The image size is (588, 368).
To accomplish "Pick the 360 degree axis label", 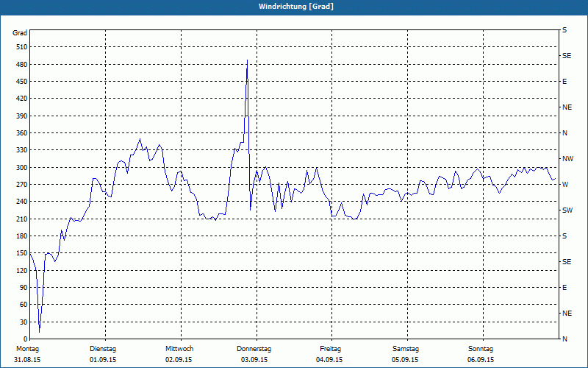I will [22, 133].
